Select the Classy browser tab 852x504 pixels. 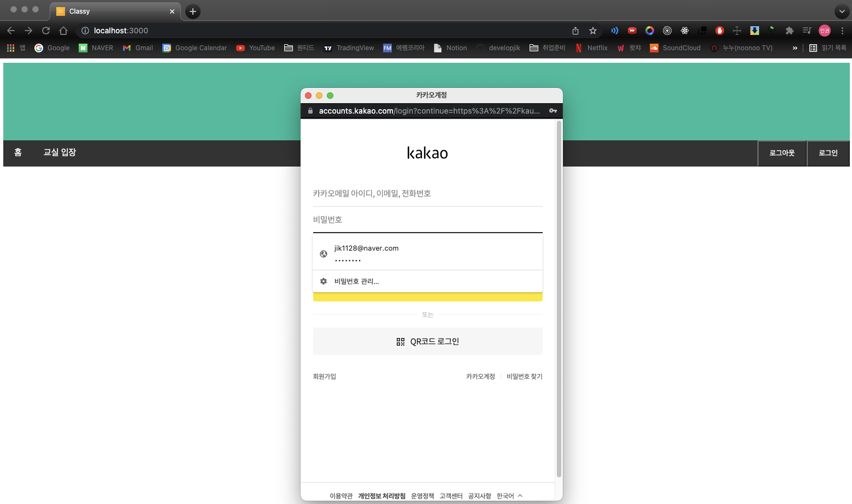pos(115,11)
